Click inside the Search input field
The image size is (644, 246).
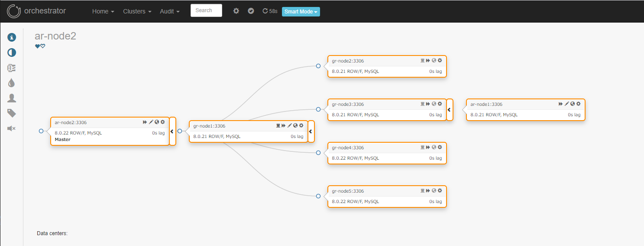pos(206,10)
